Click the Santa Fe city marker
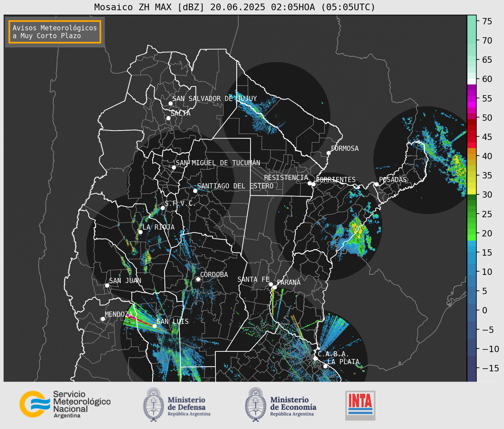 coord(271,284)
